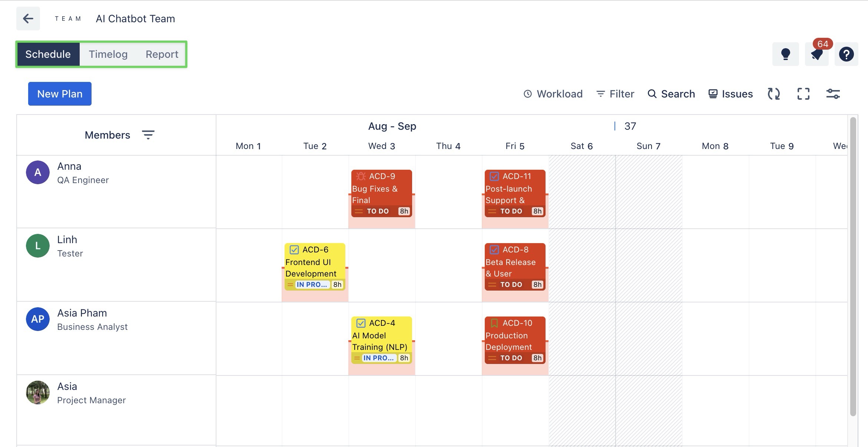This screenshot has height=447, width=868.
Task: Click the Search button
Action: [671, 94]
